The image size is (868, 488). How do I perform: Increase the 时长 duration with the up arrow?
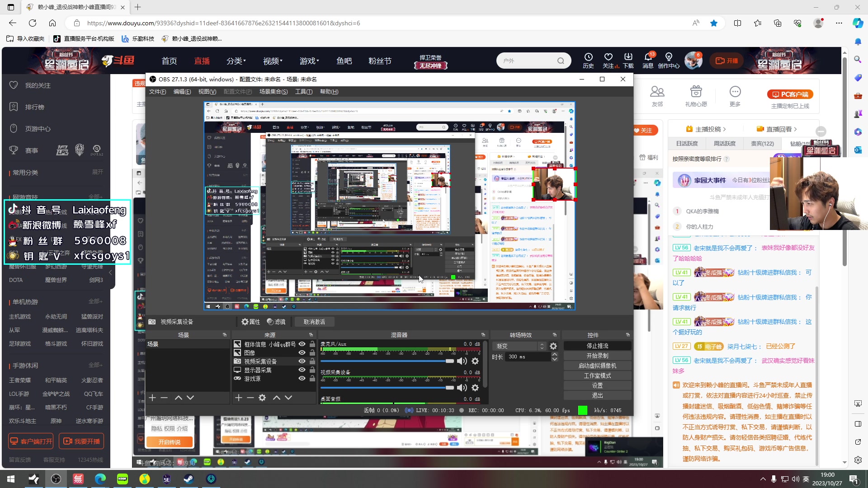[555, 355]
